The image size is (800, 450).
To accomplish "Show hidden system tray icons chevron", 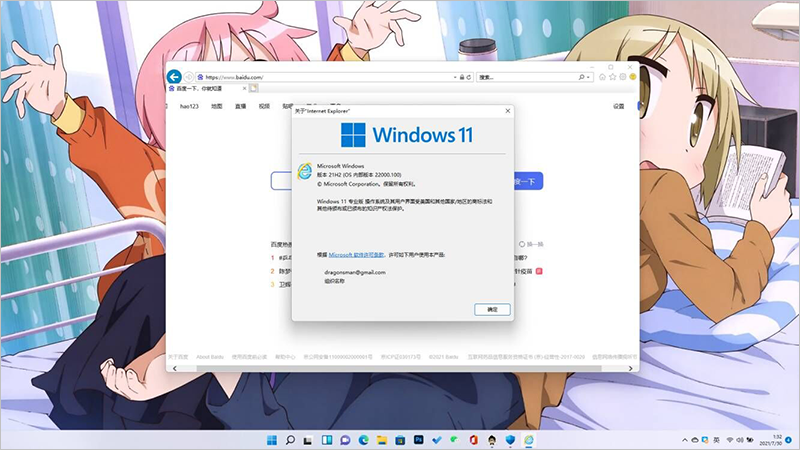I will pyautogui.click(x=681, y=440).
